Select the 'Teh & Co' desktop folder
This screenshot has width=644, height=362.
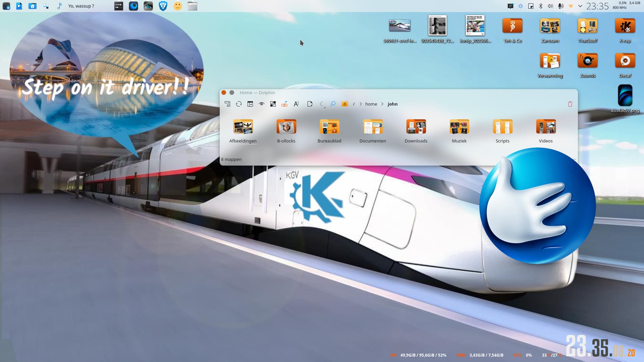(513, 30)
